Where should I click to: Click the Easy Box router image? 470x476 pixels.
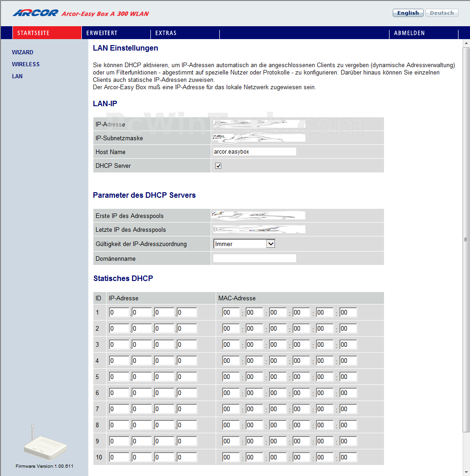45,442
